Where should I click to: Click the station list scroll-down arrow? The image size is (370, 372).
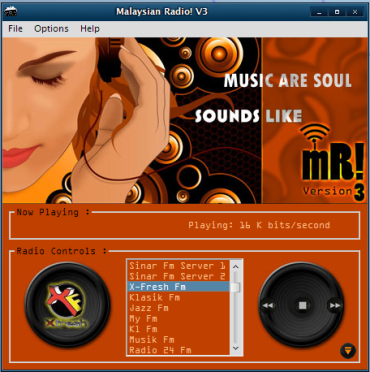tap(236, 348)
